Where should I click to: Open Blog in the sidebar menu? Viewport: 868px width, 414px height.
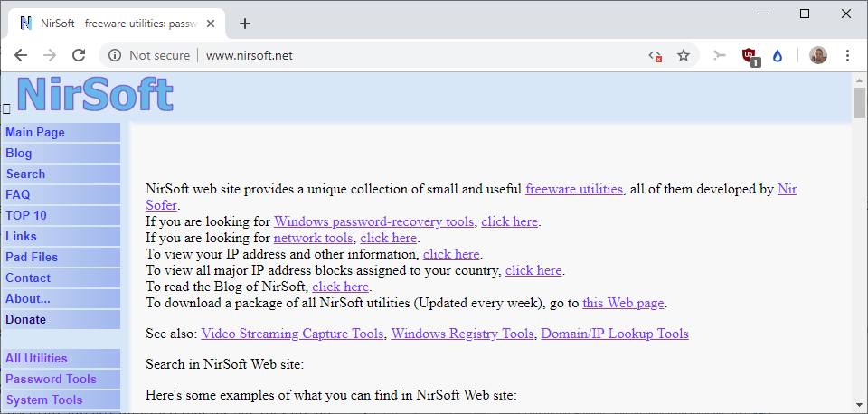61,154
